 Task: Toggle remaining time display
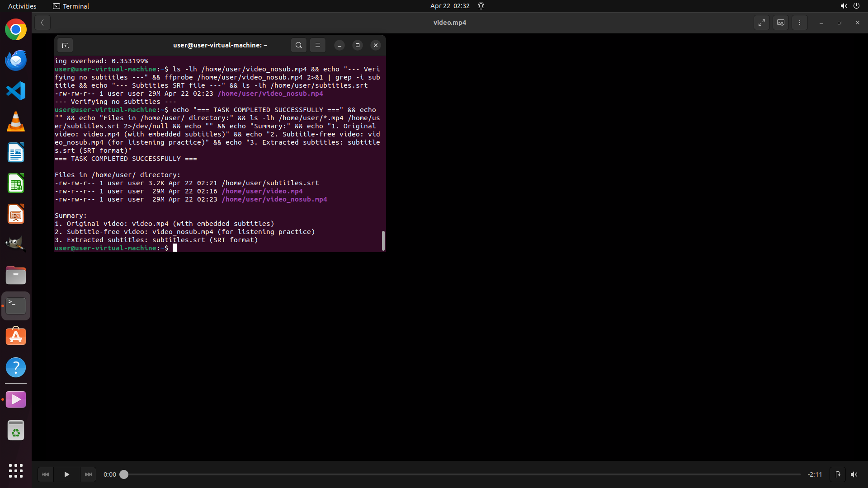tap(815, 474)
